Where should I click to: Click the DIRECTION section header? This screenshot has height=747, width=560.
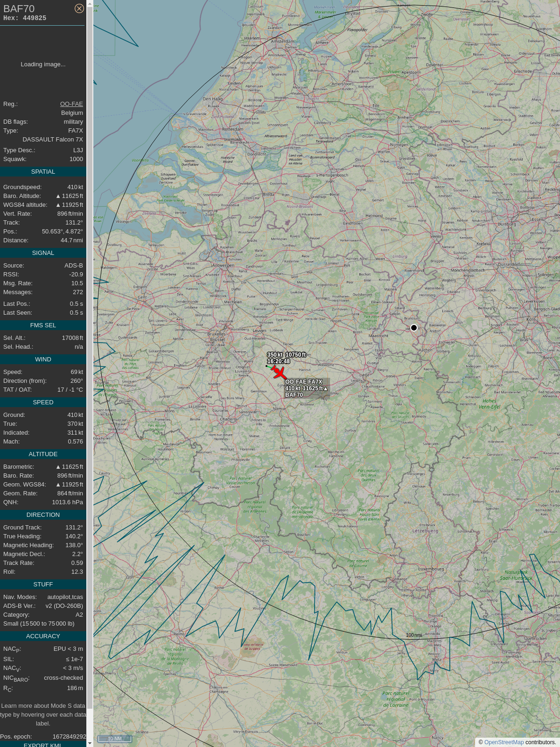pyautogui.click(x=43, y=515)
